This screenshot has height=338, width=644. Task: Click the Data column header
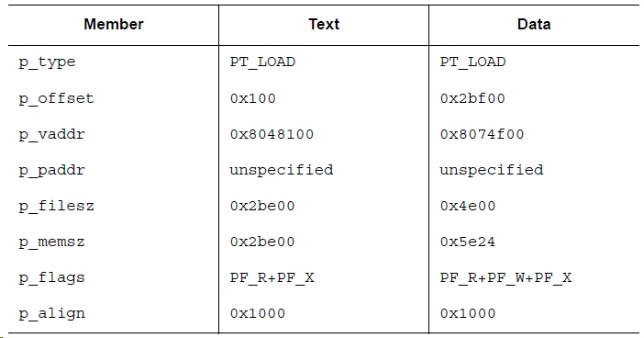[534, 24]
